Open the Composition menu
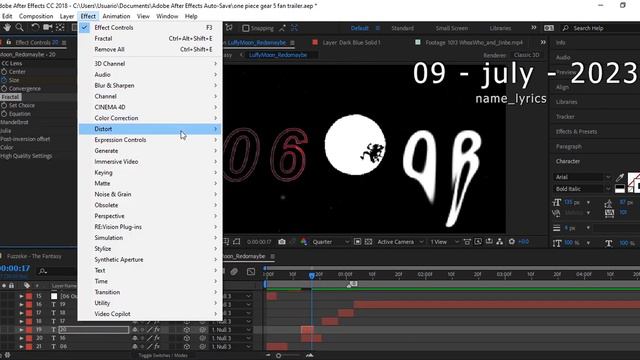640x360 pixels. [36, 16]
